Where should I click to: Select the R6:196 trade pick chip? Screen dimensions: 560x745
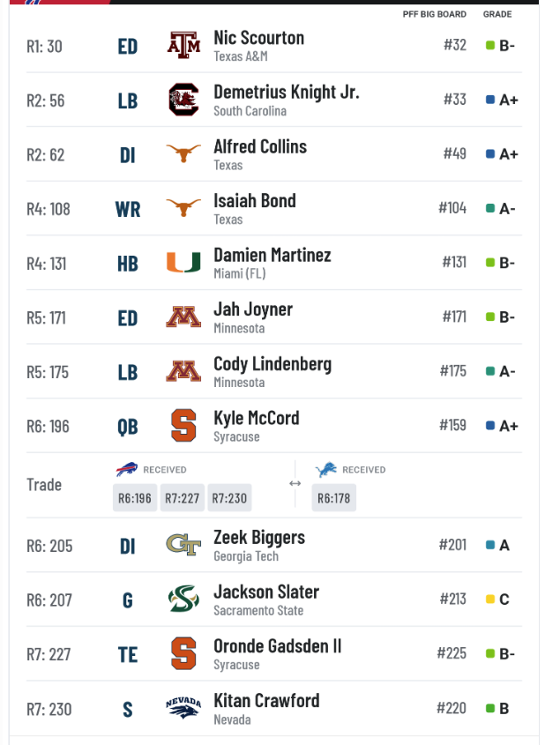[x=135, y=498]
